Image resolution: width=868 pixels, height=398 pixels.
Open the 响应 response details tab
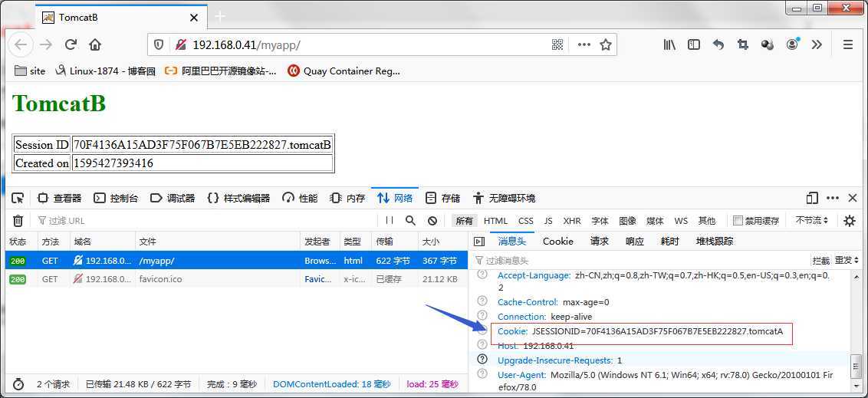pyautogui.click(x=635, y=242)
